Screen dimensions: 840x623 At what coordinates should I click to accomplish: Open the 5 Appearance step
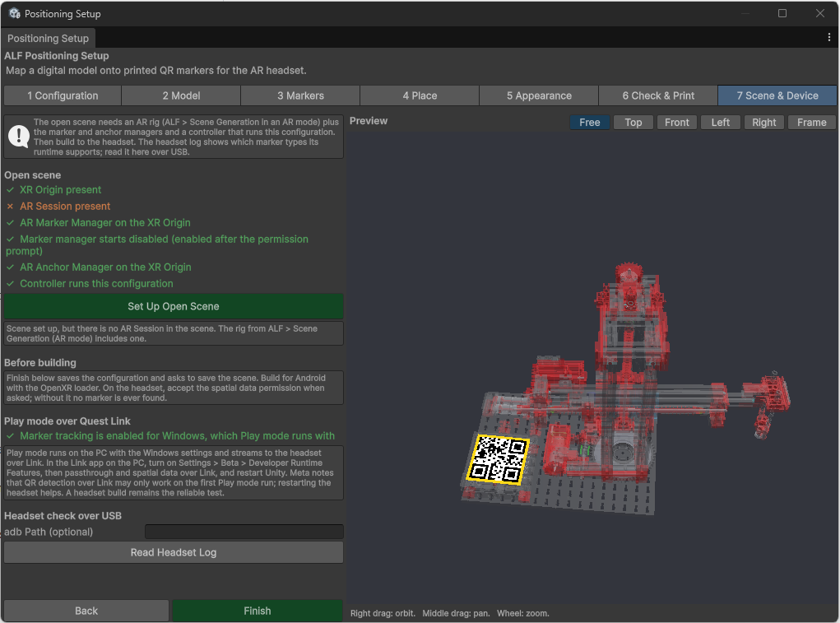click(539, 96)
